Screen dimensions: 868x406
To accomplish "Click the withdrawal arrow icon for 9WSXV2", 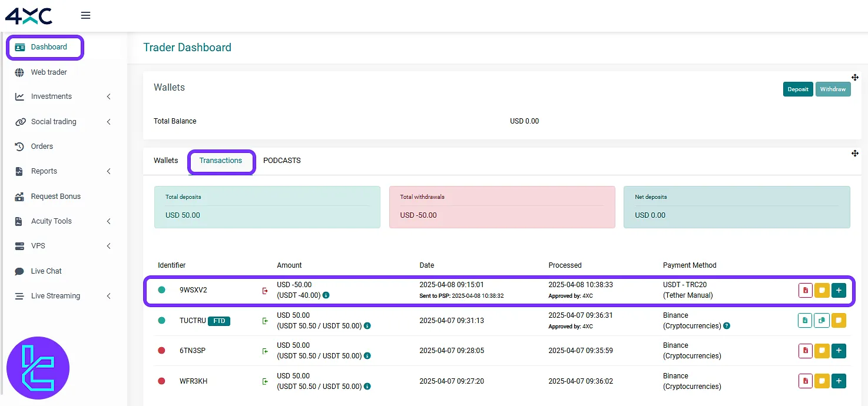I will coord(265,290).
